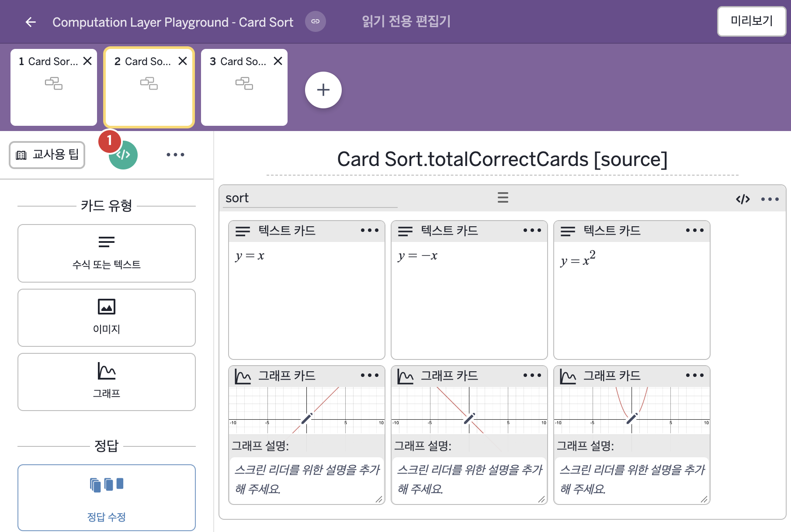Grab the component drag handle lines
Screen dimensions: 791x532
tap(503, 197)
